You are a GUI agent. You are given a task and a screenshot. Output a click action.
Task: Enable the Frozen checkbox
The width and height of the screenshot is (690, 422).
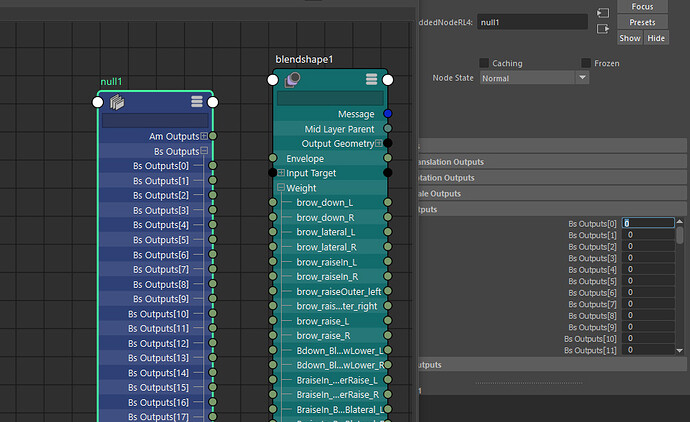click(587, 63)
